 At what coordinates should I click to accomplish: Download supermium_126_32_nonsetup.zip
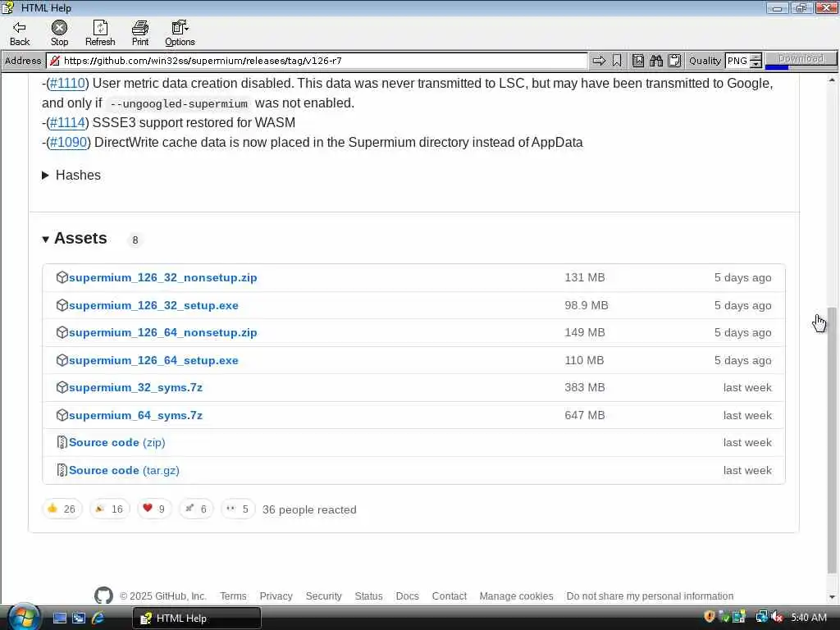click(x=163, y=277)
